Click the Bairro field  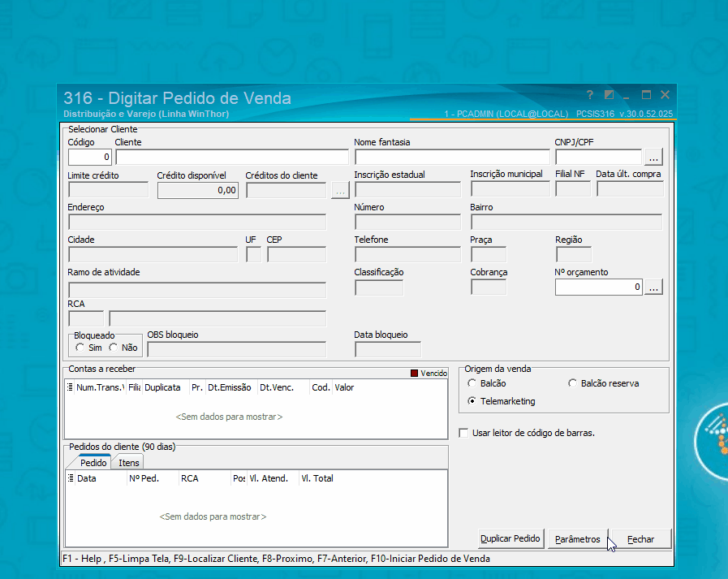(566, 223)
